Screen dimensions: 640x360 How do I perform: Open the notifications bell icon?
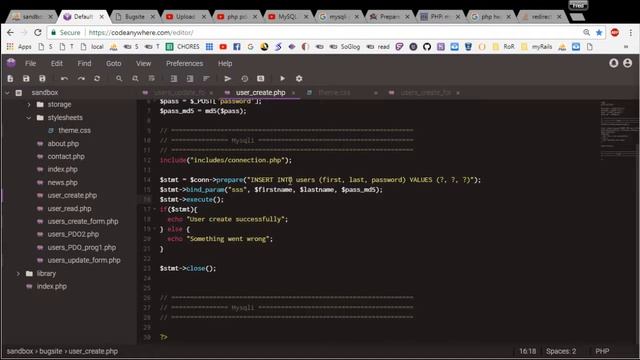(x=613, y=63)
